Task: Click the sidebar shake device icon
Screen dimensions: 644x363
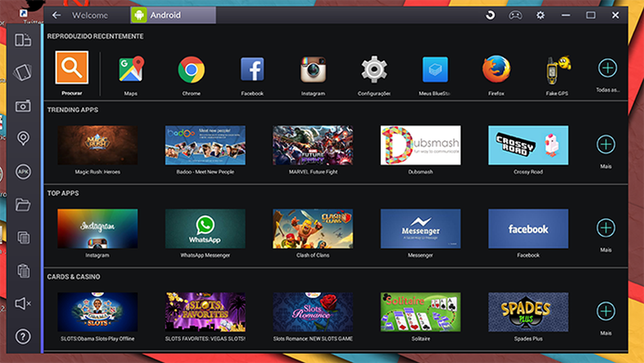Action: click(23, 72)
